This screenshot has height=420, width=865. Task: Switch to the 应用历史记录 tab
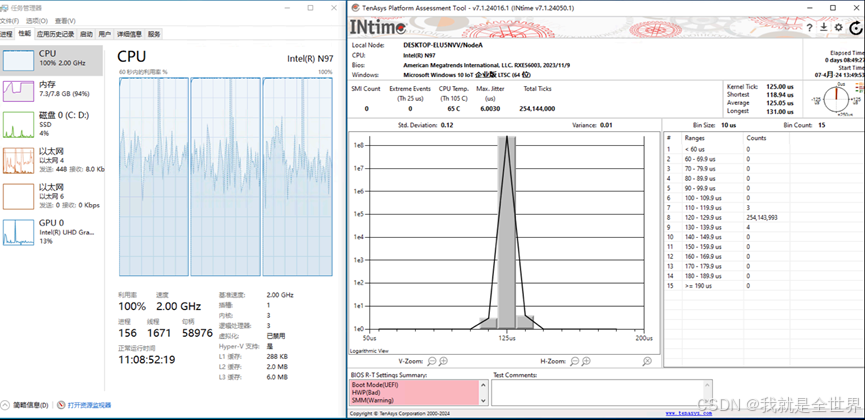click(55, 34)
